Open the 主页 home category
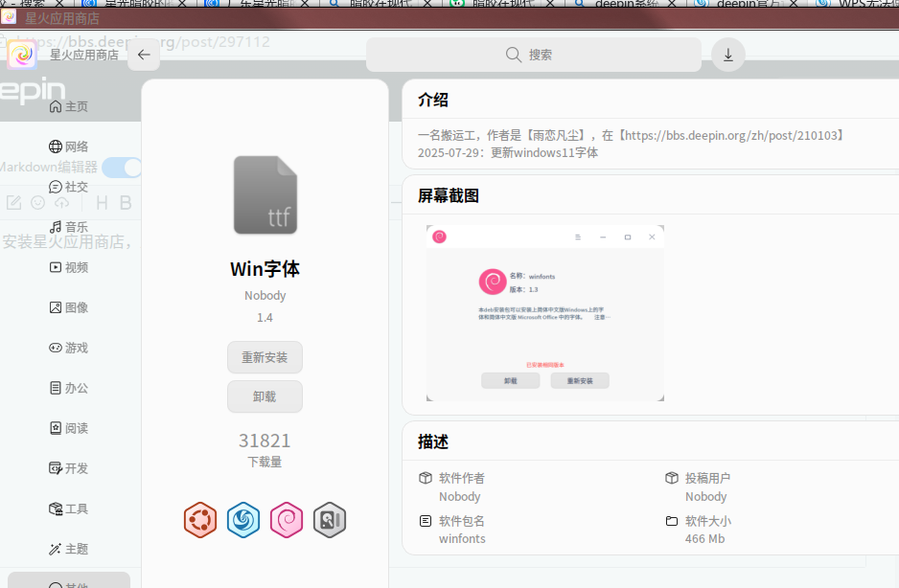The image size is (899, 588). tap(69, 106)
